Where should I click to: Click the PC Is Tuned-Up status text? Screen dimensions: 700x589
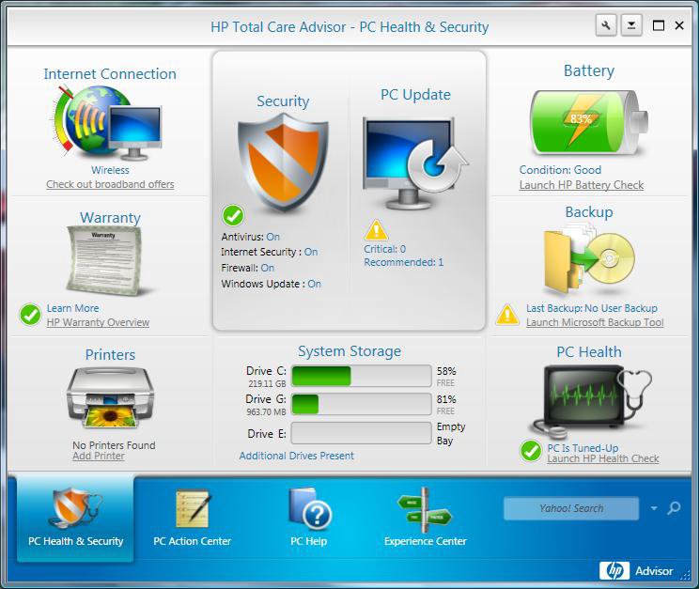(583, 448)
